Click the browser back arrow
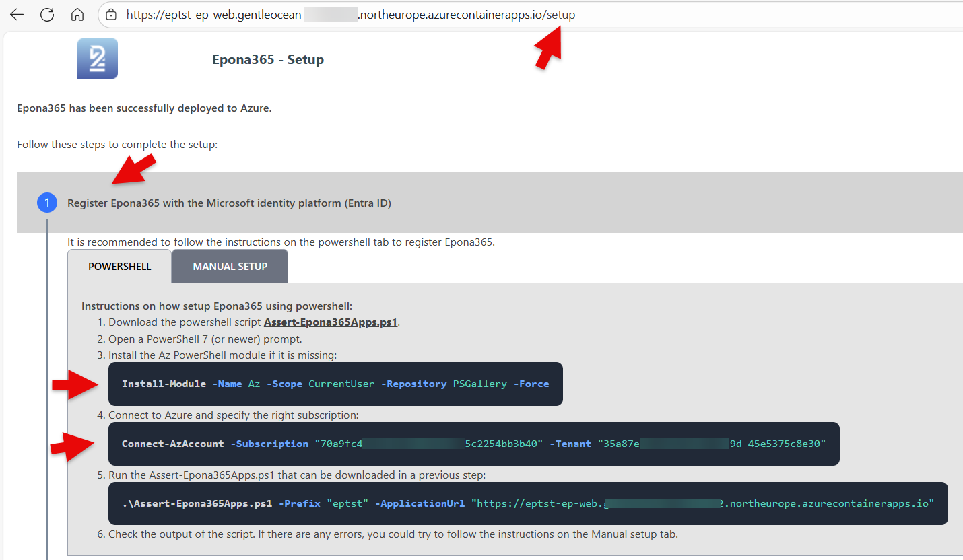The width and height of the screenshot is (963, 560). coord(17,15)
